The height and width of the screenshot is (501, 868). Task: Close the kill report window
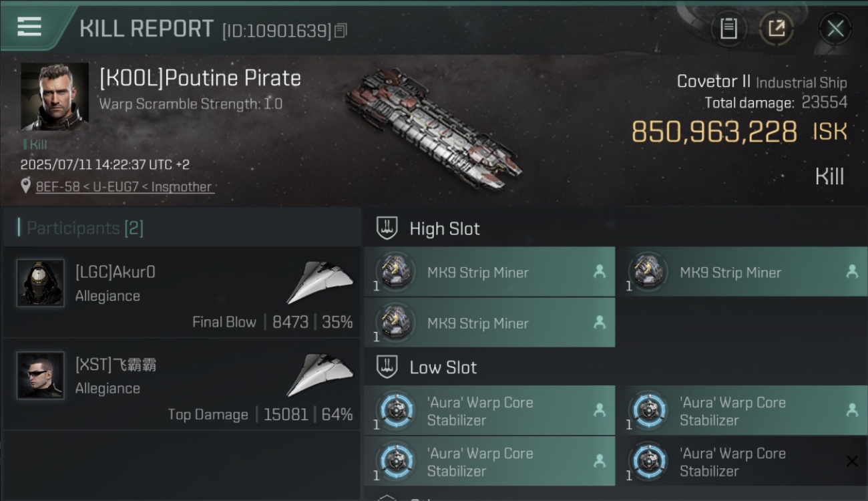pos(835,29)
